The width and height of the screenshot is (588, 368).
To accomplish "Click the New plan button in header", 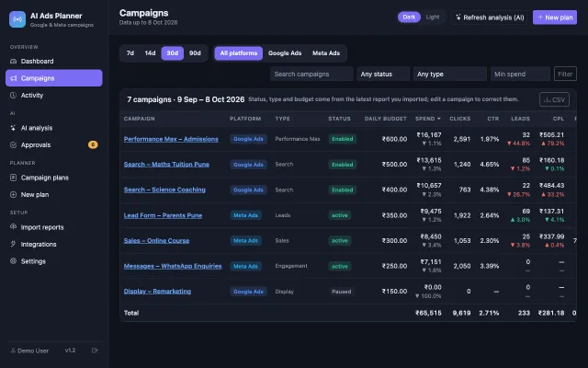I will [x=555, y=17].
